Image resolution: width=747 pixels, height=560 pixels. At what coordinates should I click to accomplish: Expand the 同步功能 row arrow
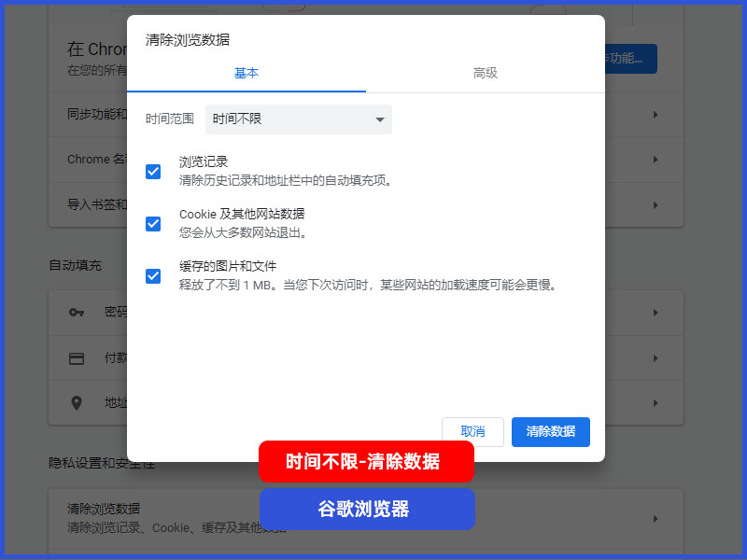click(655, 115)
